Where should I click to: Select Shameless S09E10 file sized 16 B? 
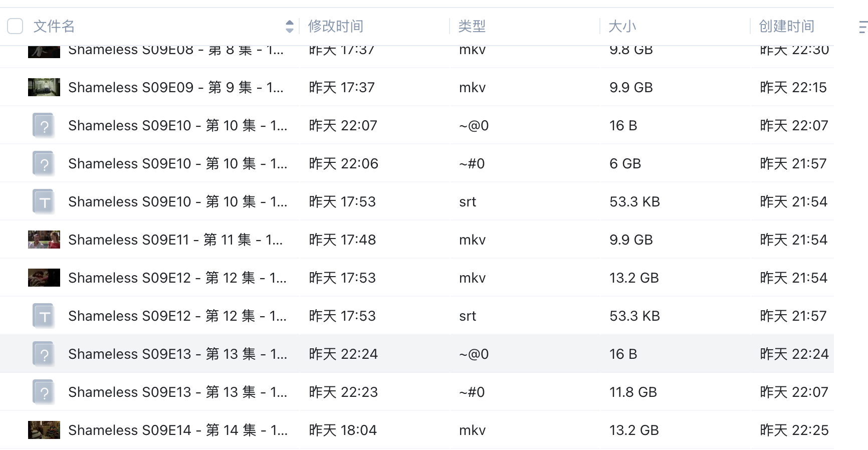[x=178, y=125]
